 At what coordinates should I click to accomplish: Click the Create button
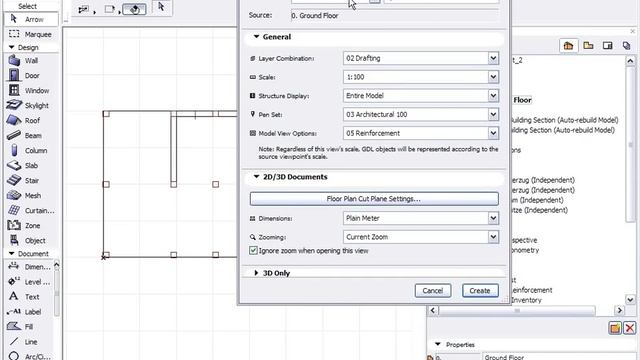tap(480, 291)
